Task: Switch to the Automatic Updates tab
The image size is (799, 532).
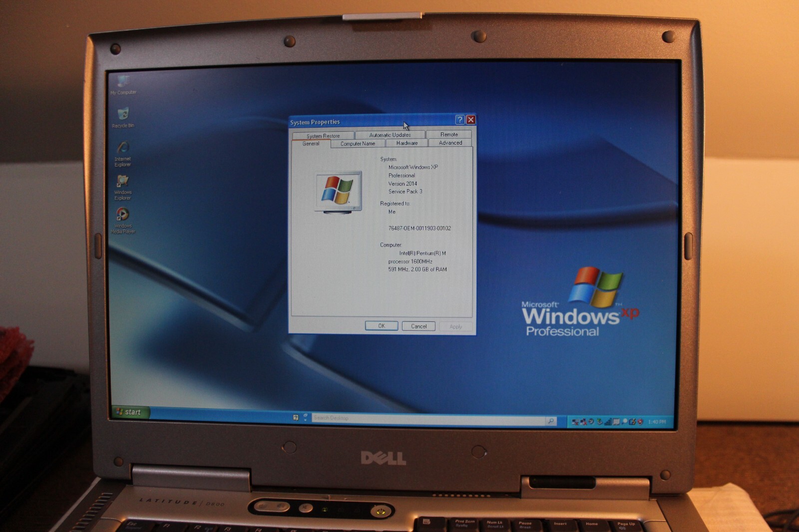Action: coord(390,135)
